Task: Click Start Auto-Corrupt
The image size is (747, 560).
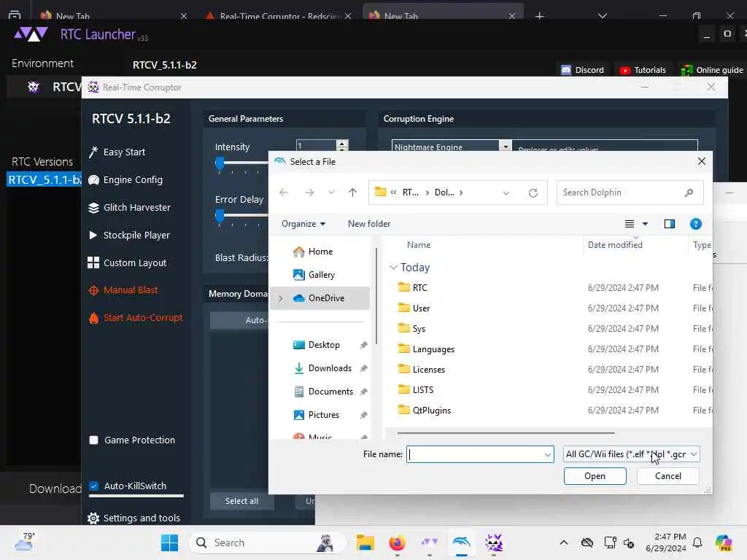Action: tap(135, 318)
